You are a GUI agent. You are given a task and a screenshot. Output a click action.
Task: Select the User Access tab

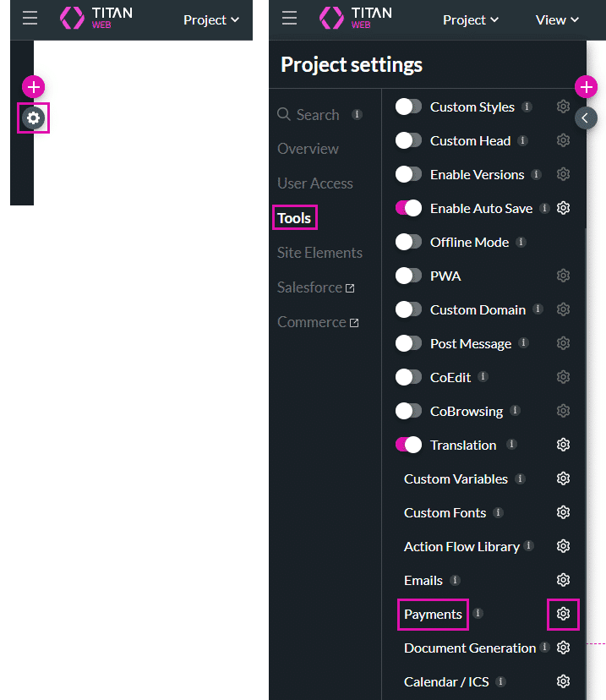(315, 183)
